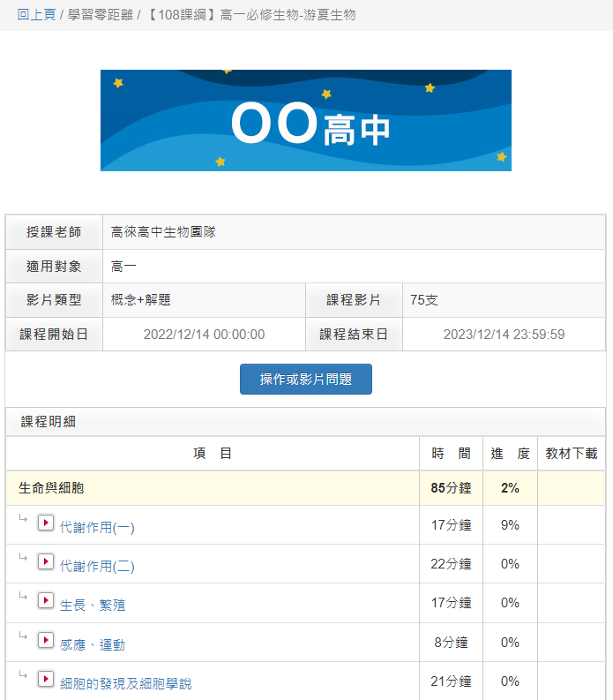This screenshot has height=700, width=613.
Task: Click the 操作或影片問題 button
Action: [305, 379]
